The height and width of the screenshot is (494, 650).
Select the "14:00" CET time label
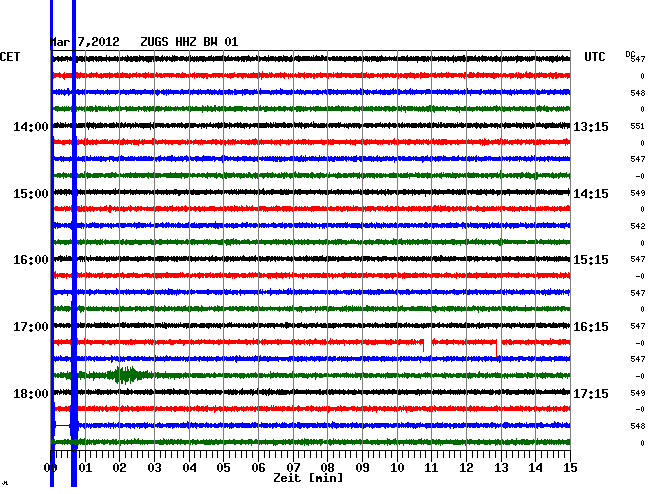click(31, 126)
